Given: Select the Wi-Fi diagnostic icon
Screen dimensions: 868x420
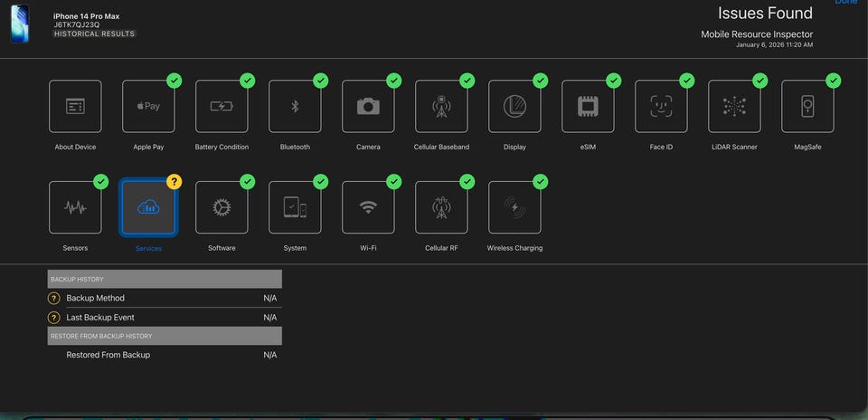Looking at the screenshot, I should click(x=368, y=207).
